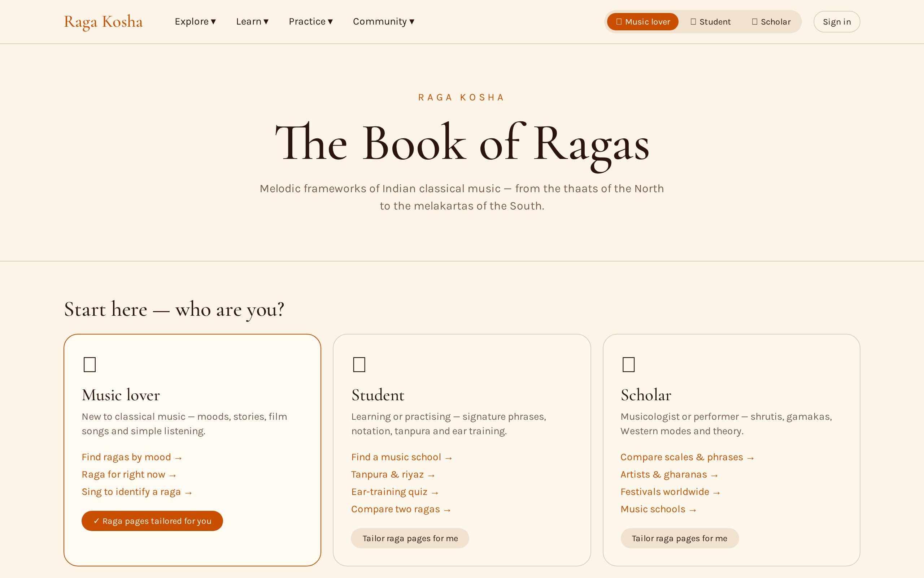This screenshot has width=924, height=578.
Task: Open Find a music school link
Action: point(402,457)
